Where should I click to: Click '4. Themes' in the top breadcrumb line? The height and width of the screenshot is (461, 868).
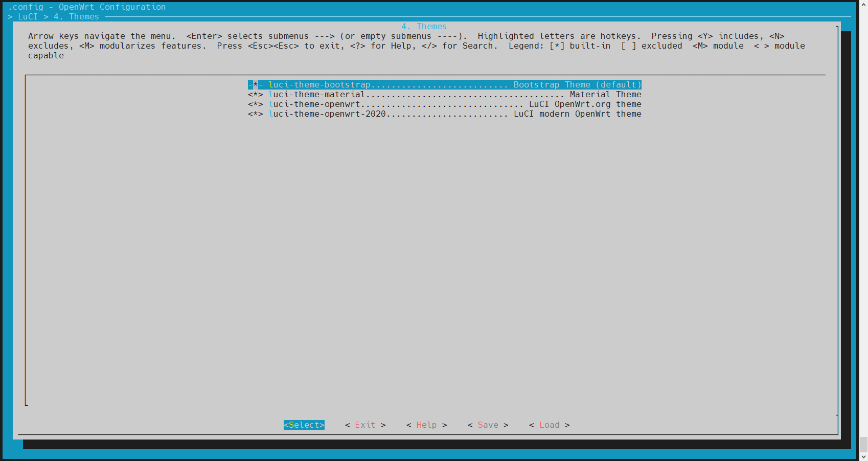(x=76, y=17)
